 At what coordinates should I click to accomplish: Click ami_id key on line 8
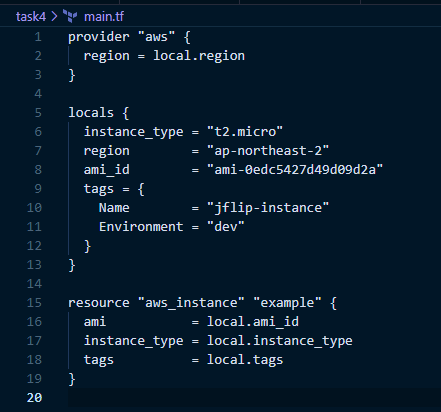point(106,170)
